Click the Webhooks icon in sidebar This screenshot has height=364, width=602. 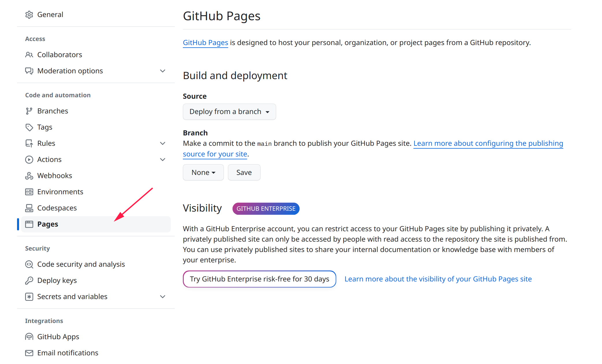[29, 176]
